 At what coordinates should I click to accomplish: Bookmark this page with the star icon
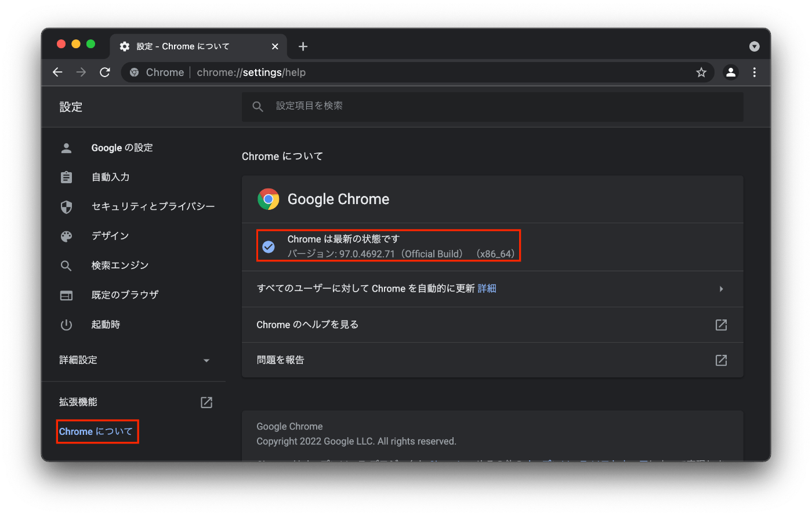point(701,72)
